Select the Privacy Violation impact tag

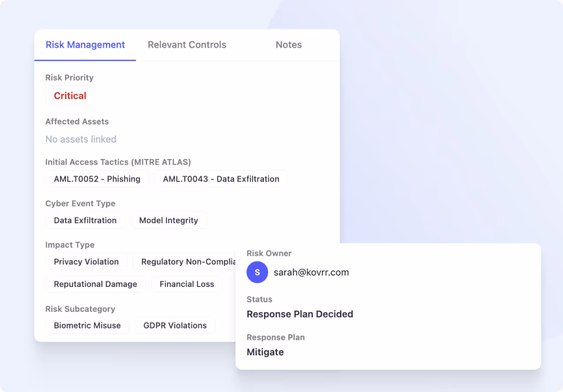(86, 261)
